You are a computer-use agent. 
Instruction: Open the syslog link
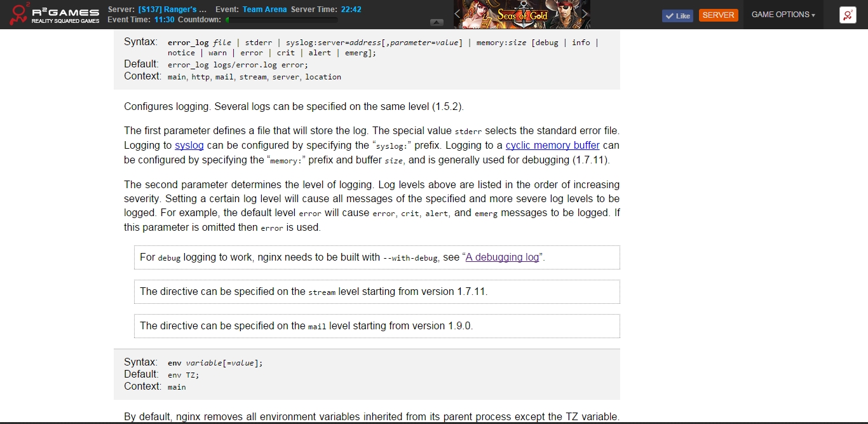click(189, 146)
